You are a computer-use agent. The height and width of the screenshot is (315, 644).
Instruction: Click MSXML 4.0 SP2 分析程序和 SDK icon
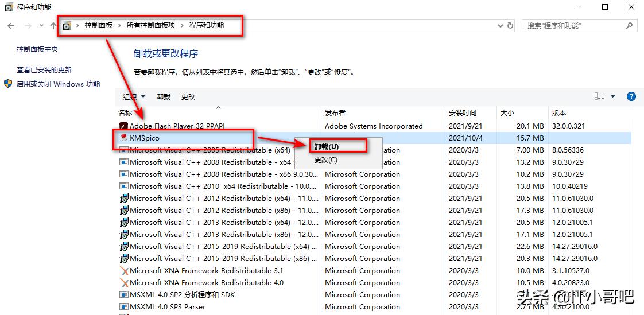click(x=123, y=295)
